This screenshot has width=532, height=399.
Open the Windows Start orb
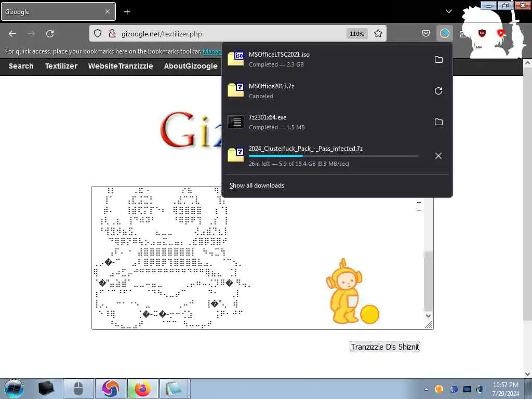(x=14, y=389)
